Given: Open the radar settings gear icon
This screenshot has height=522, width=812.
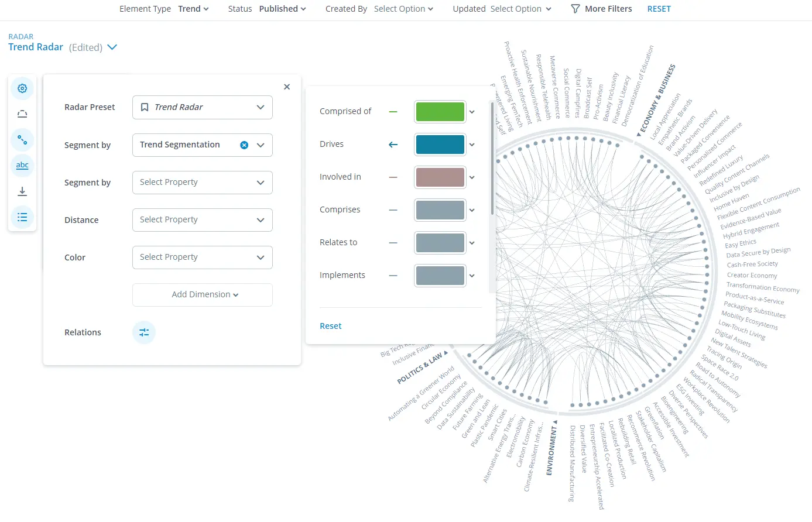Looking at the screenshot, I should coord(22,88).
